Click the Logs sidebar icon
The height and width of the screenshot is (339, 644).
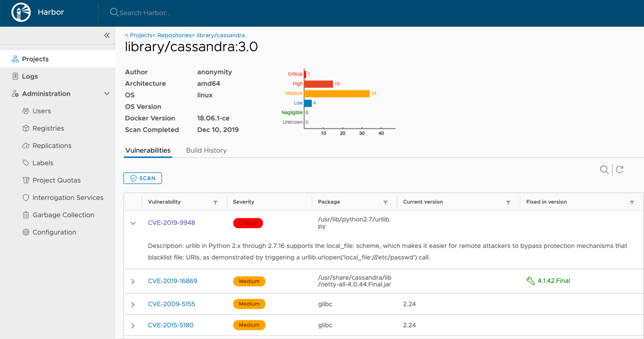click(x=15, y=76)
